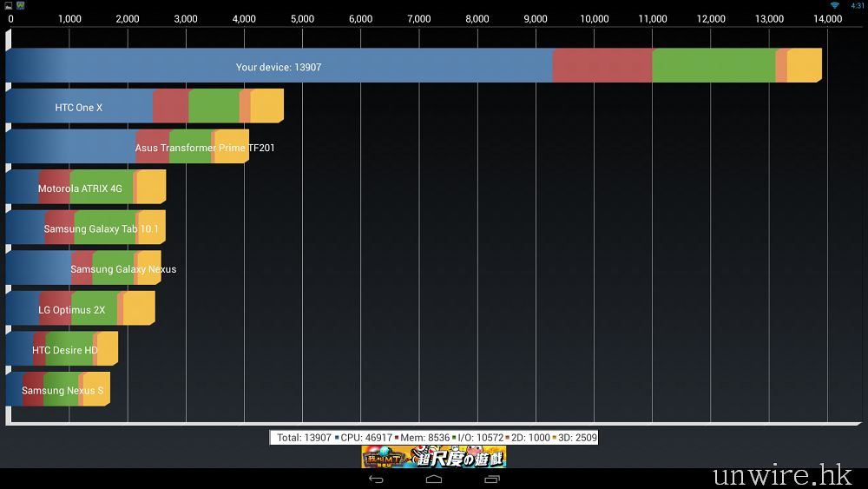Tap the LG Optimus 2X bar

(80, 309)
